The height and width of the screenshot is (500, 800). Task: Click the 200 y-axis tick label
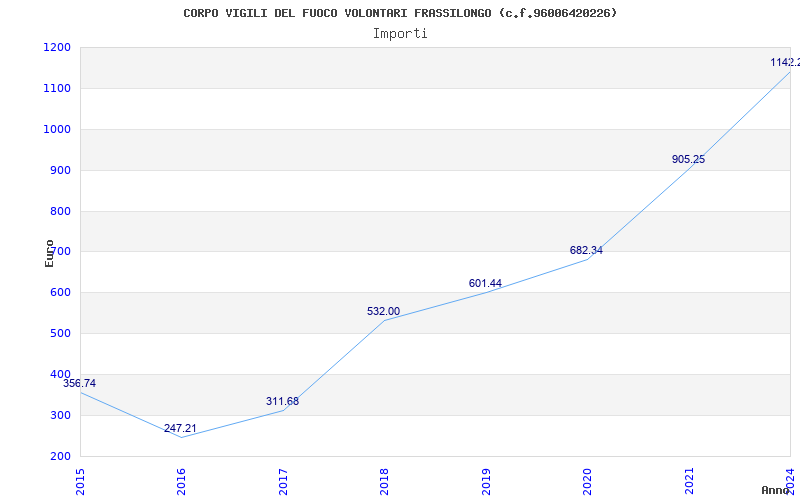point(60,456)
